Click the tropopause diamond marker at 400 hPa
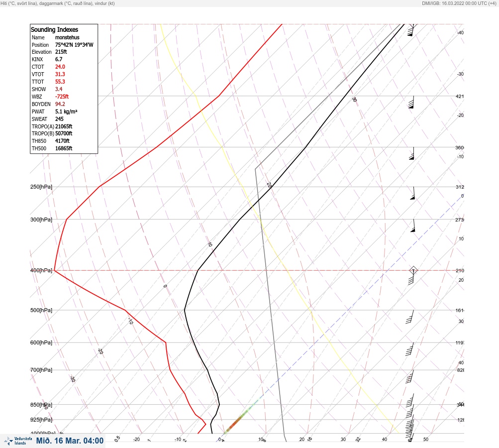499x448 pixels. [x=413, y=270]
